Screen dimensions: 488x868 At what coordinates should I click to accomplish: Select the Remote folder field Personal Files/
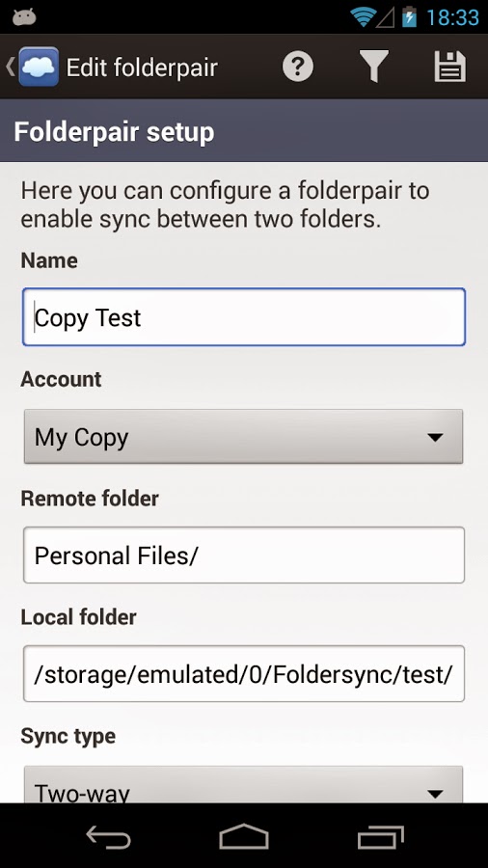[x=244, y=556]
